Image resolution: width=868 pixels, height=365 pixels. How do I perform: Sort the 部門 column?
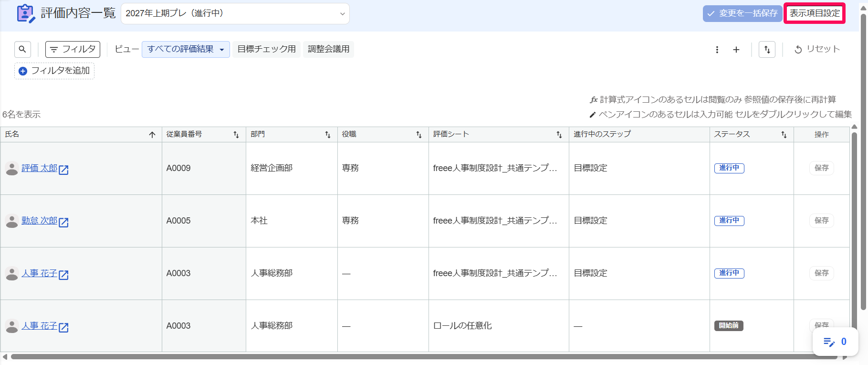328,135
